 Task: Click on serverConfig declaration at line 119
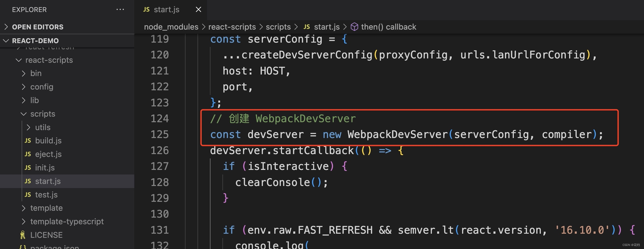point(285,39)
